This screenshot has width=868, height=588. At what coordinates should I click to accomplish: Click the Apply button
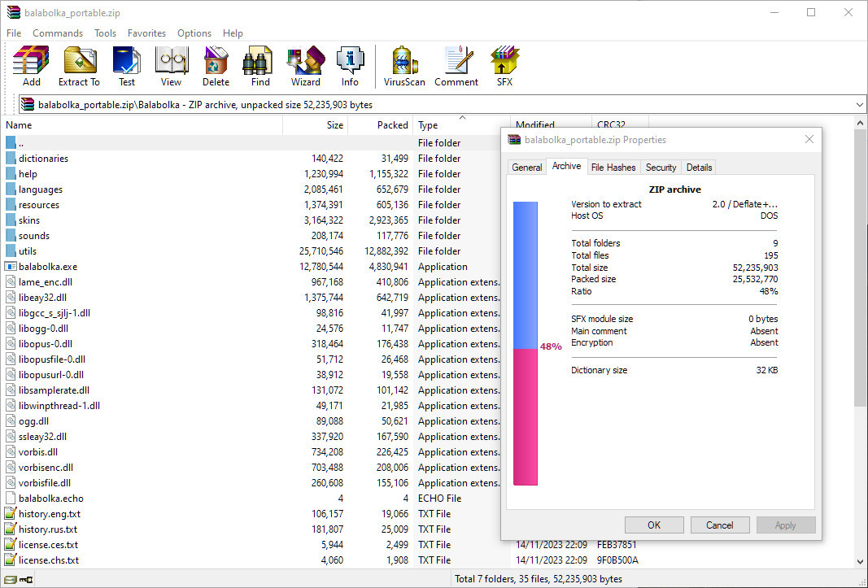click(x=786, y=525)
